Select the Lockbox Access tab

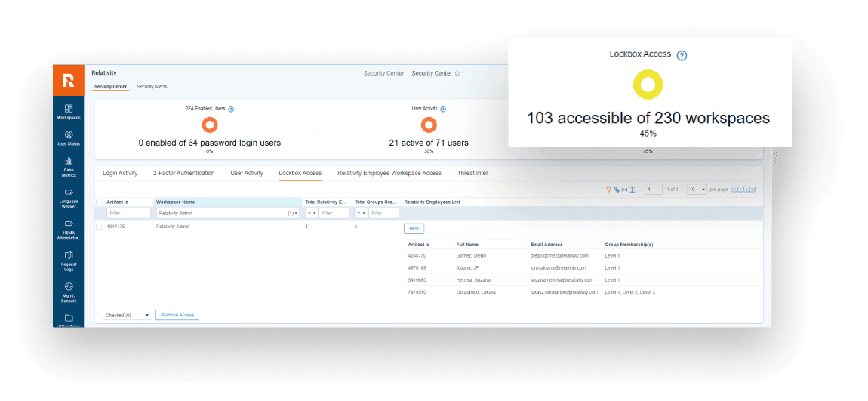(300, 174)
